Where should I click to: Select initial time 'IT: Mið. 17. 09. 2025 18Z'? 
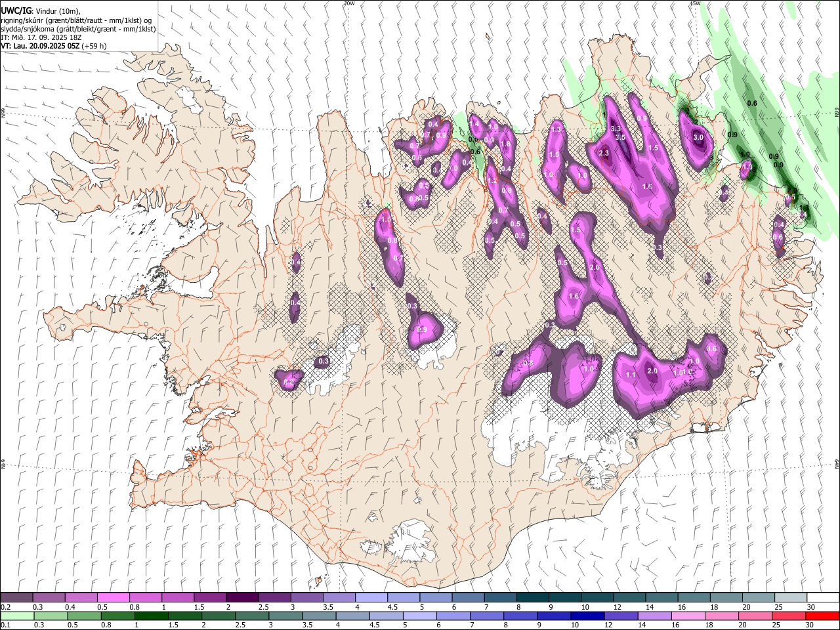[41, 37]
